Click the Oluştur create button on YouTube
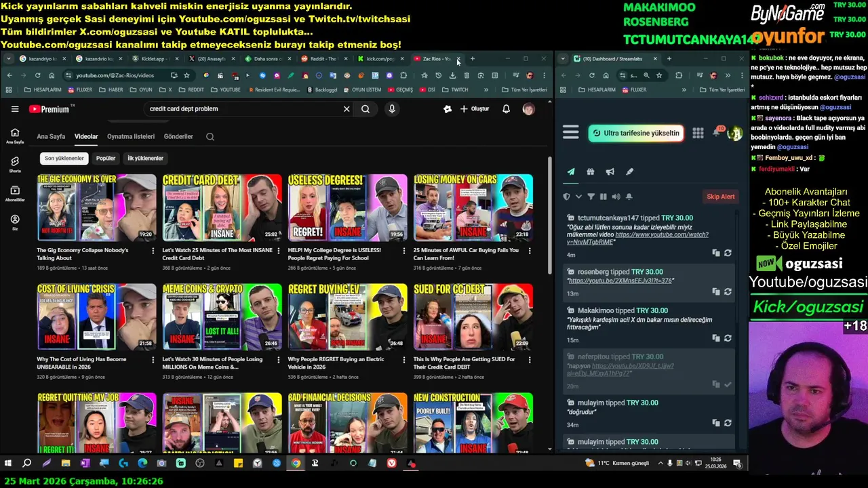The width and height of the screenshot is (868, 488). pyautogui.click(x=474, y=108)
